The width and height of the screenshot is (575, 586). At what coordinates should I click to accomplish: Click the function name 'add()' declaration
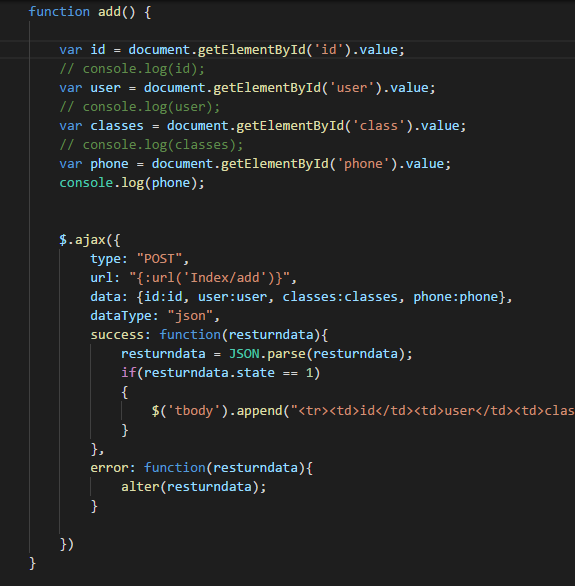pos(116,12)
